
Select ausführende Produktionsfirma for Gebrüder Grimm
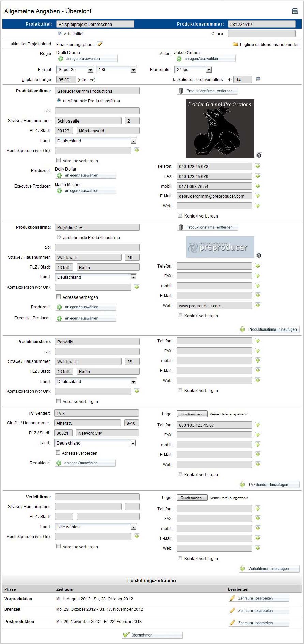(59, 101)
